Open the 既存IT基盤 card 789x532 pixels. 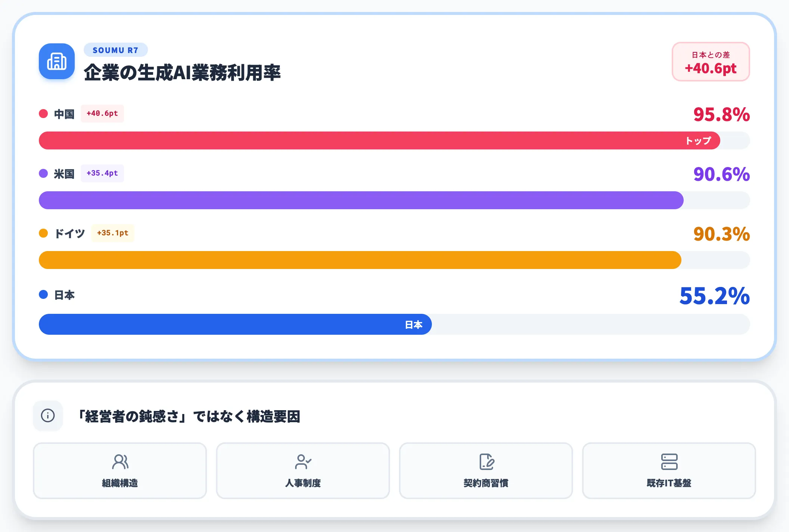[669, 471]
